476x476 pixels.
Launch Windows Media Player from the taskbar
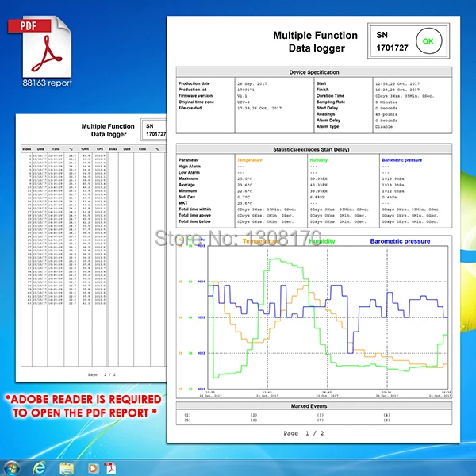(x=93, y=468)
